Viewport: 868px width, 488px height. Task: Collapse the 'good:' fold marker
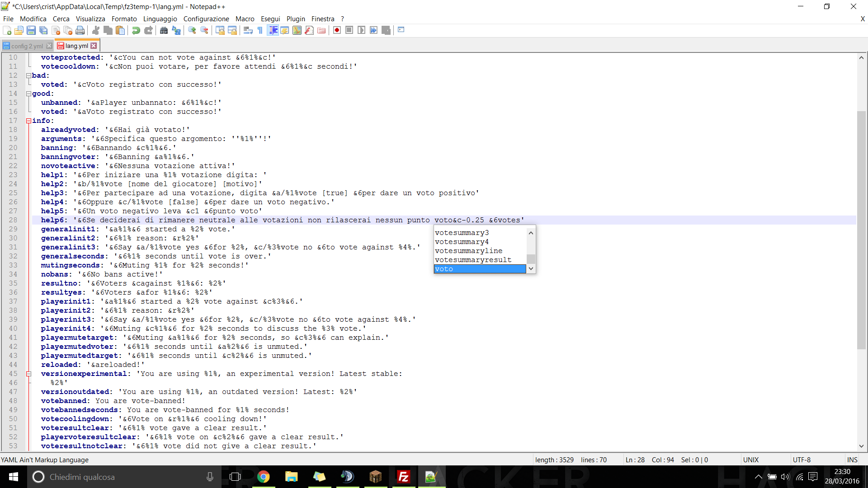coord(28,94)
